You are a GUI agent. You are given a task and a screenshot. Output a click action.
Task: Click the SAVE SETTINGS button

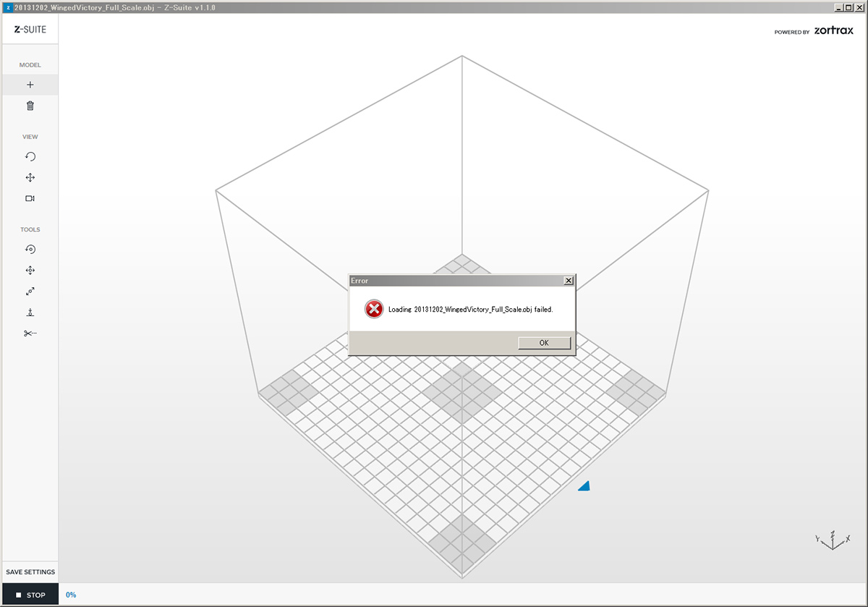30,572
